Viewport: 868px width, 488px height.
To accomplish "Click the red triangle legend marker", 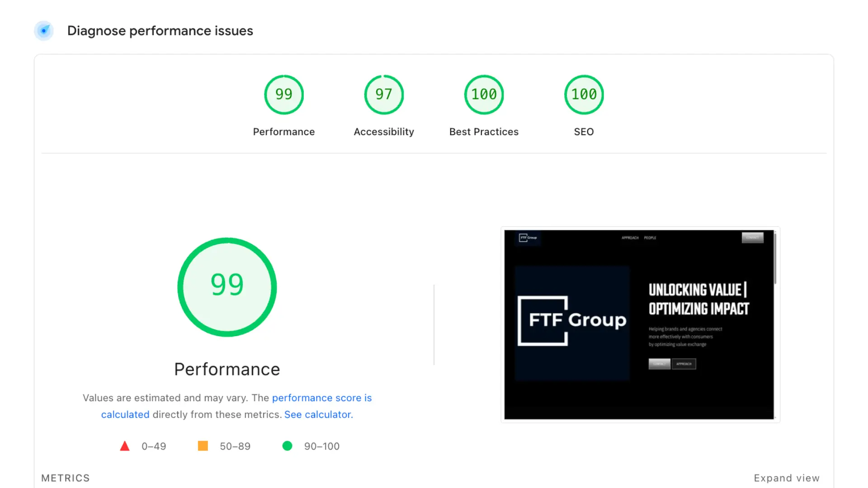I will click(125, 446).
